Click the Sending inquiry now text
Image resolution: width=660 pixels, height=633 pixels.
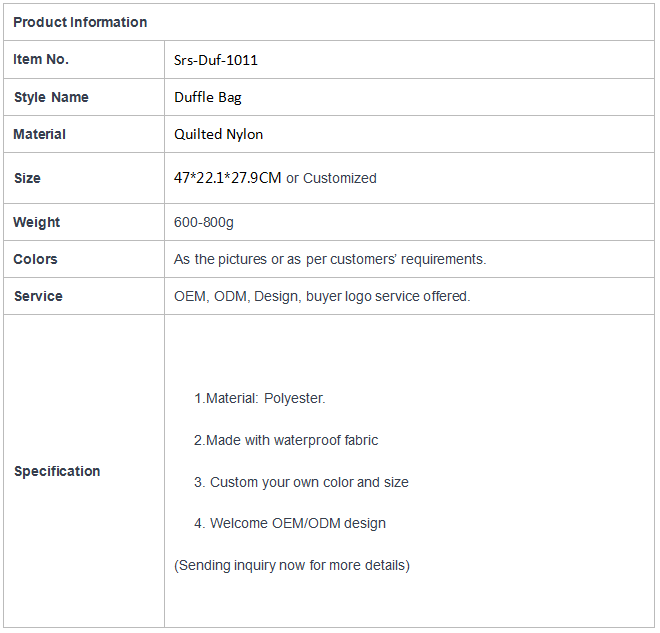(292, 565)
